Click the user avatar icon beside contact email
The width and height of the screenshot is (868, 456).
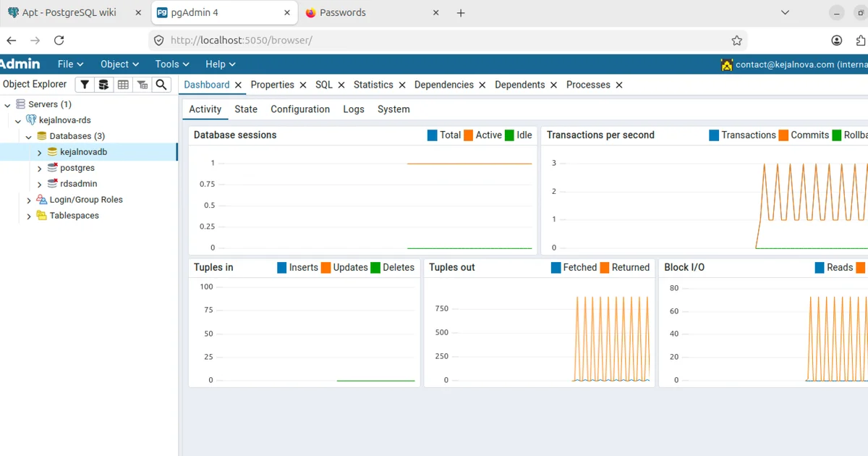pyautogui.click(x=727, y=64)
